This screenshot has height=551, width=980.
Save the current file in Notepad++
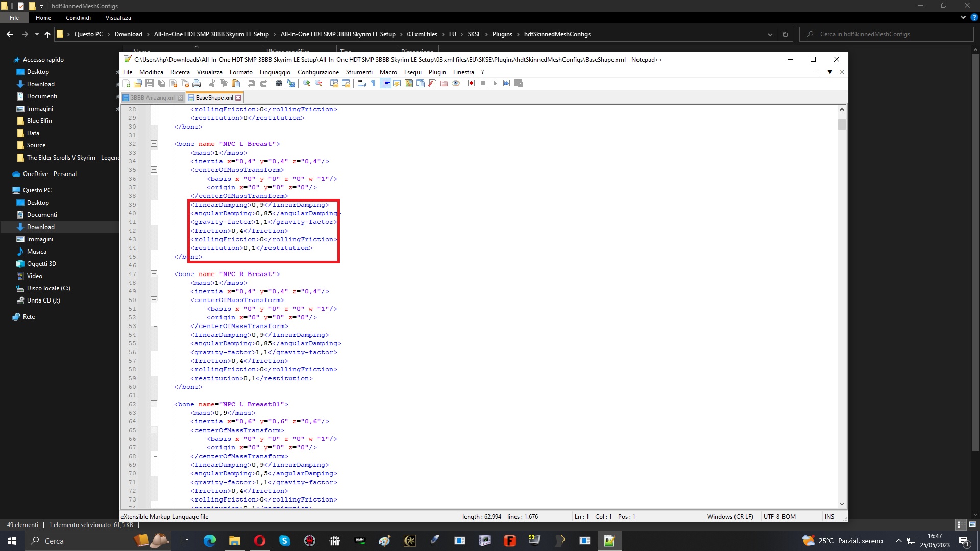[150, 84]
